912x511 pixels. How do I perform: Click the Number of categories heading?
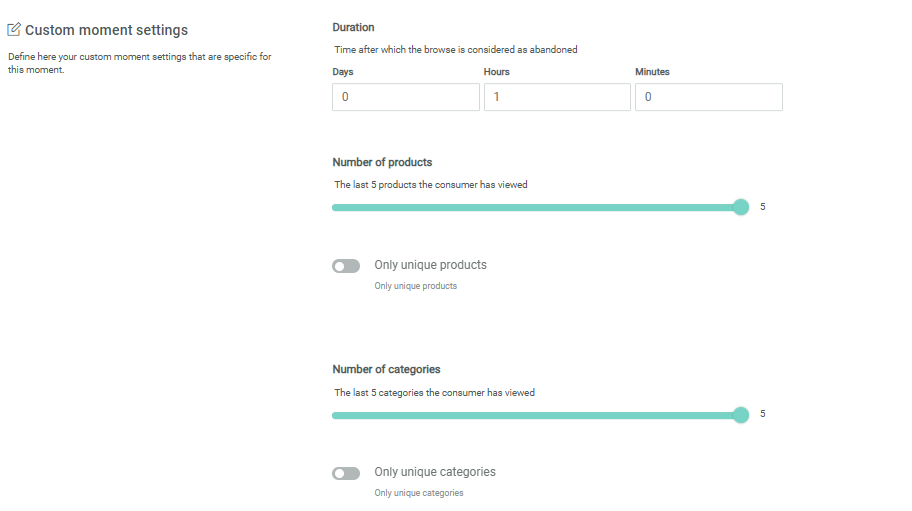coord(386,369)
